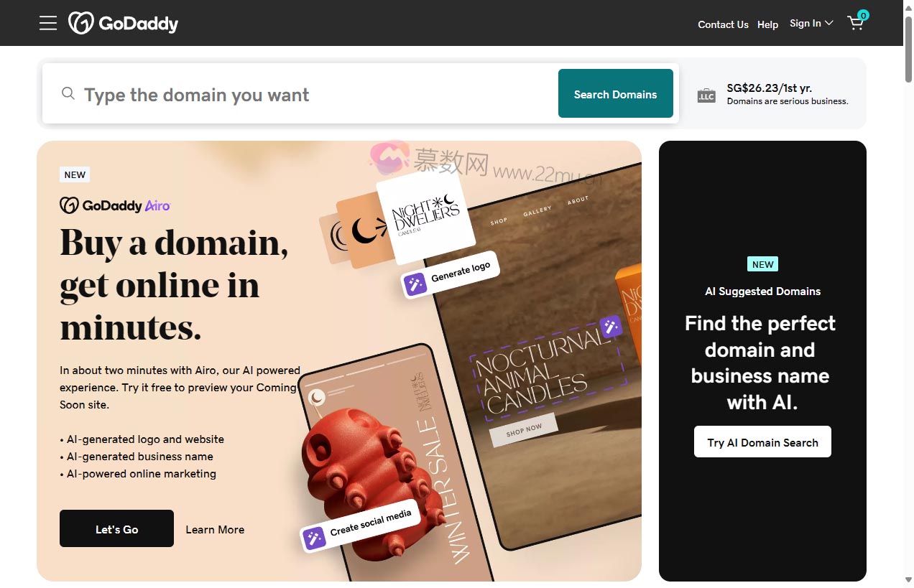Image resolution: width=914 pixels, height=588 pixels.
Task: Click the Try AI Domain Search button
Action: point(762,442)
